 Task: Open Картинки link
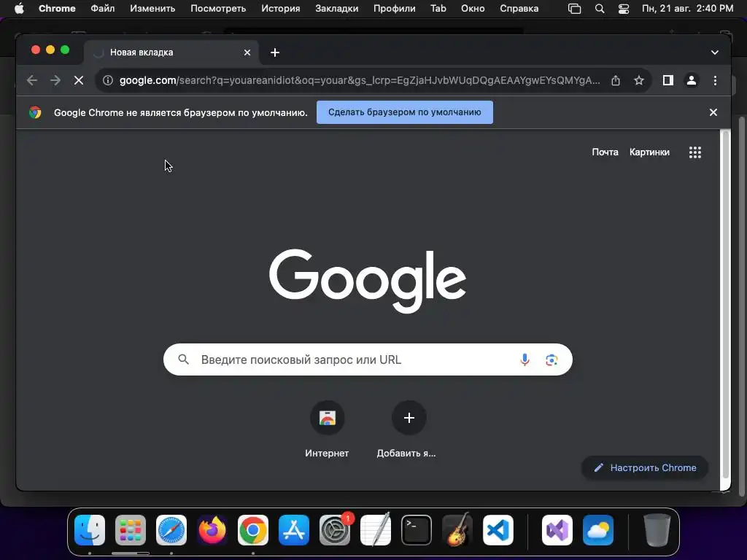(x=649, y=152)
